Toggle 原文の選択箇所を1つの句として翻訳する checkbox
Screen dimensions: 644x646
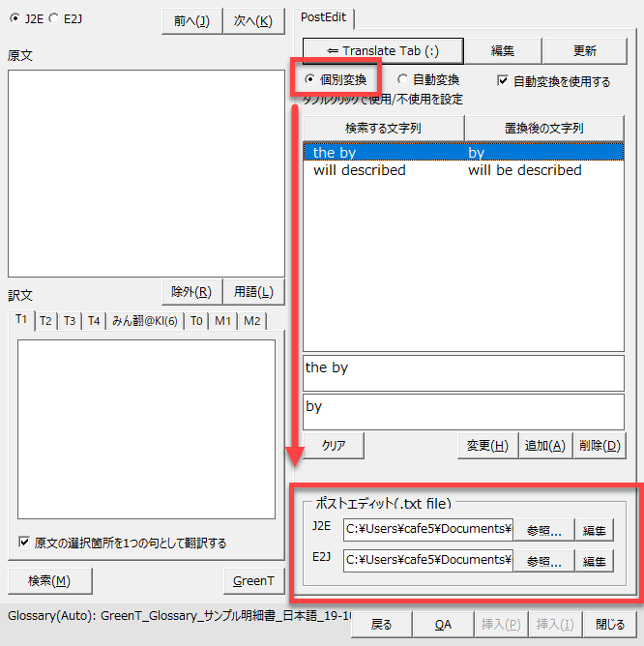tap(24, 543)
